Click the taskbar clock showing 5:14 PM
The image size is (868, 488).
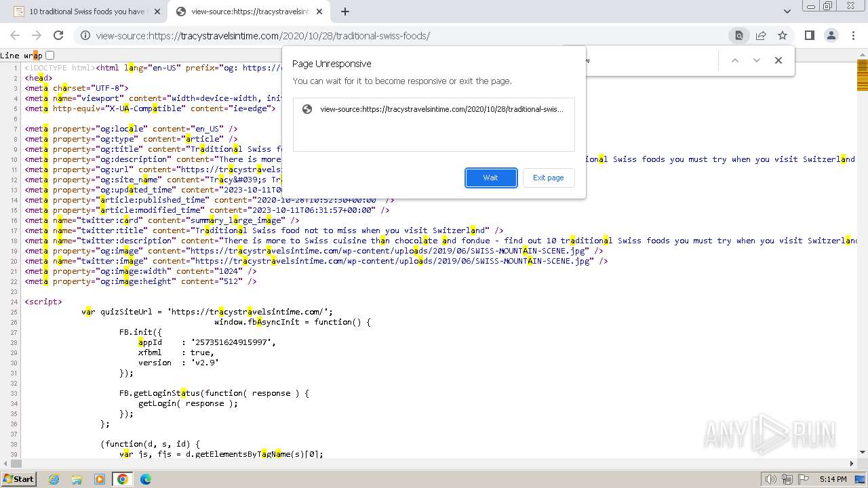pyautogui.click(x=833, y=479)
